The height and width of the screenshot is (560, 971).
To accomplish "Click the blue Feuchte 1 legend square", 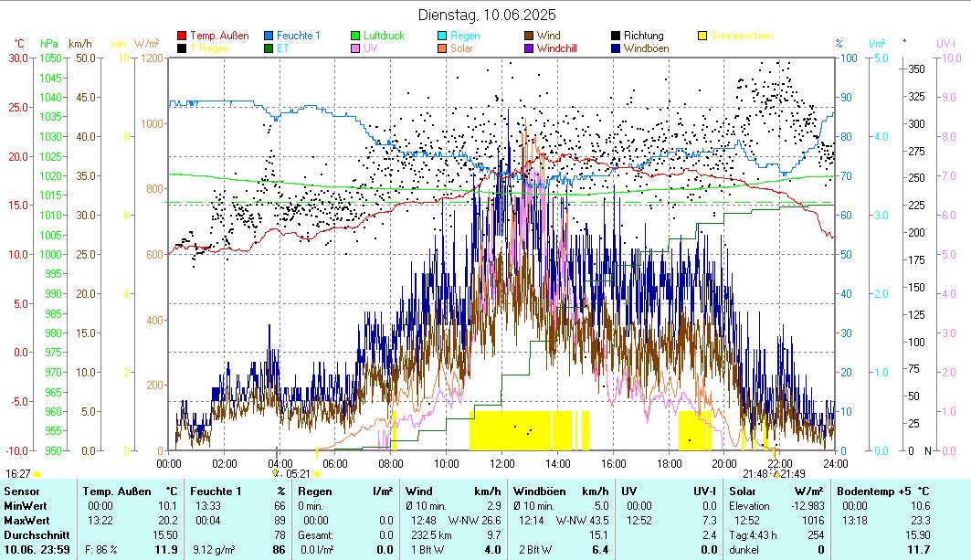I will coord(269,36).
